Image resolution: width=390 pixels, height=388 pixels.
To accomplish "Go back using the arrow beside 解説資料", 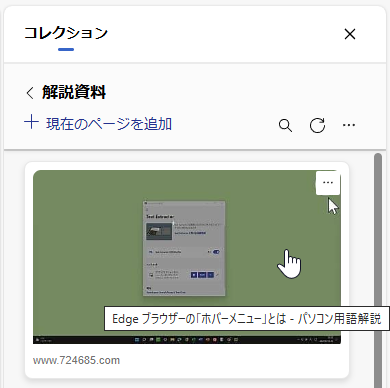I will (x=30, y=93).
